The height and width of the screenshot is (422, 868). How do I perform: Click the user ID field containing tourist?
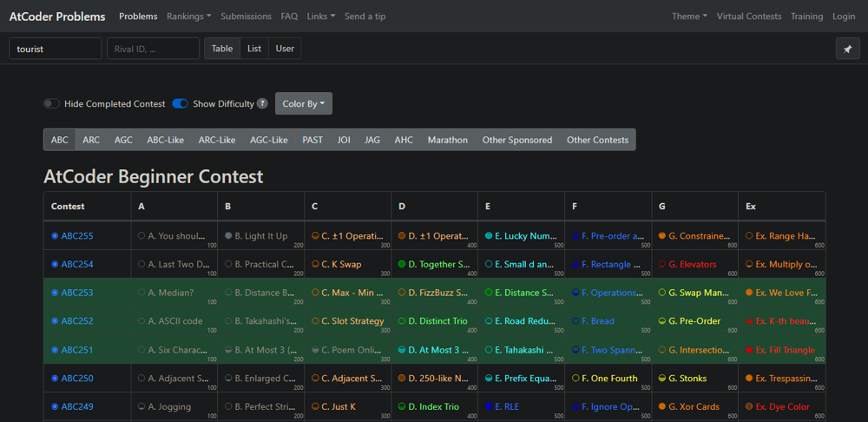pos(56,49)
